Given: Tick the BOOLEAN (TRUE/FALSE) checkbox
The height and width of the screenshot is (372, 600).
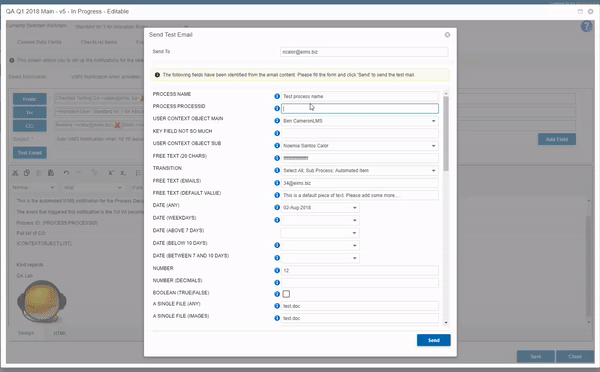Looking at the screenshot, I should (x=286, y=294).
